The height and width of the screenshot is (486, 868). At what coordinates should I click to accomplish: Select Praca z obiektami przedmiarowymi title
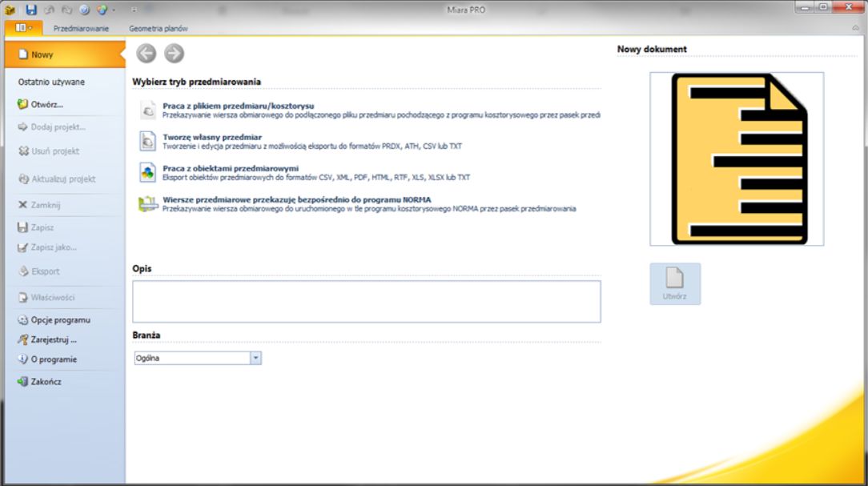click(231, 168)
